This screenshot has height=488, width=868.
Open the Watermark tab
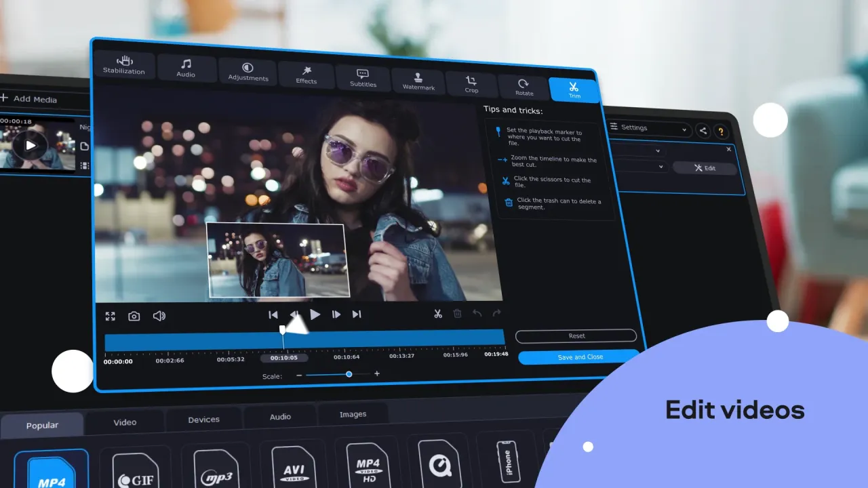pyautogui.click(x=418, y=82)
